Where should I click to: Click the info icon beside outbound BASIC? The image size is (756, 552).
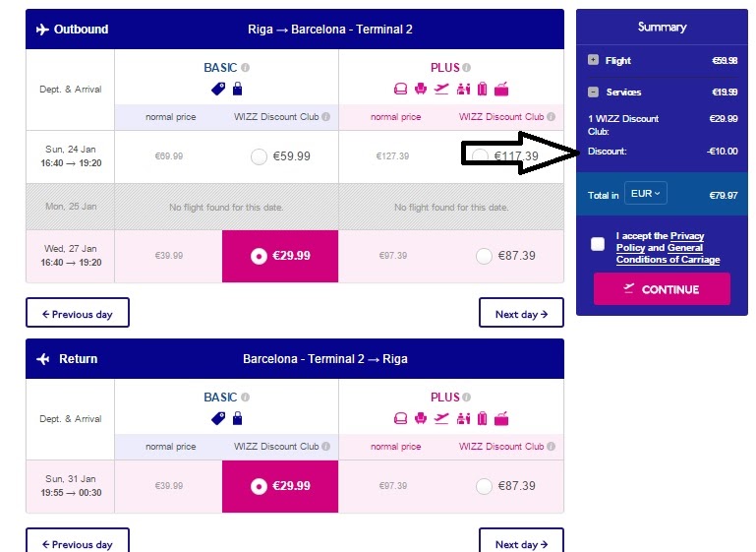(246, 68)
